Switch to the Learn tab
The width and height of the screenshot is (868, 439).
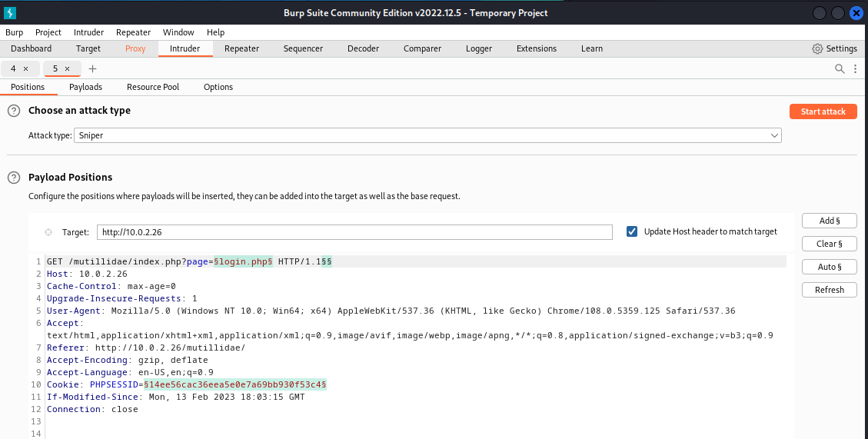click(x=592, y=48)
